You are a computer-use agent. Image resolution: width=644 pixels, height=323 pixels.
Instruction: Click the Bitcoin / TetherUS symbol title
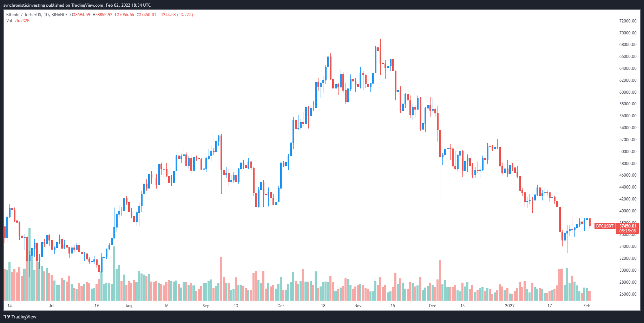23,15
